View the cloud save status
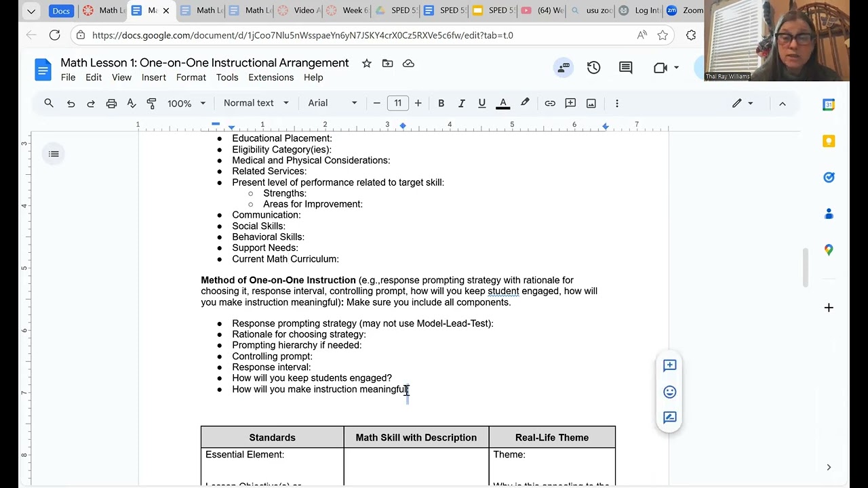868x488 pixels. pos(408,63)
